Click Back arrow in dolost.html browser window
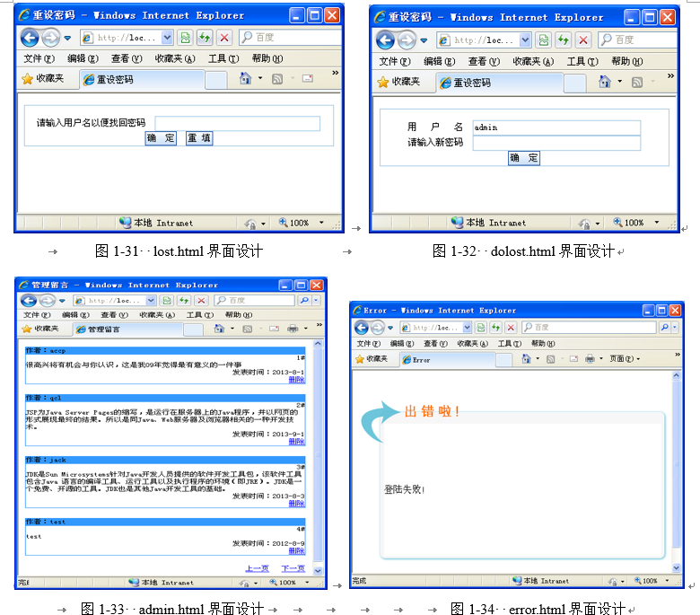Image resolution: width=700 pixels, height=615 pixels. 385,40
